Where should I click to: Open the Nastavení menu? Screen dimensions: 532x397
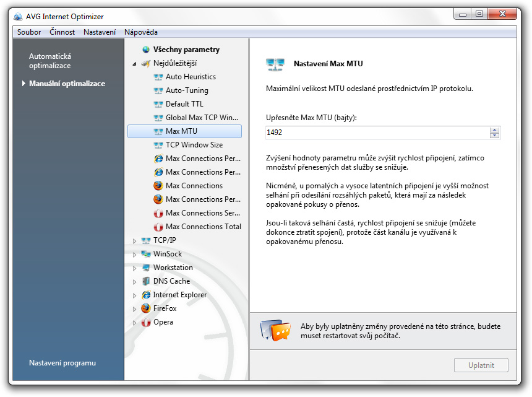click(x=100, y=32)
